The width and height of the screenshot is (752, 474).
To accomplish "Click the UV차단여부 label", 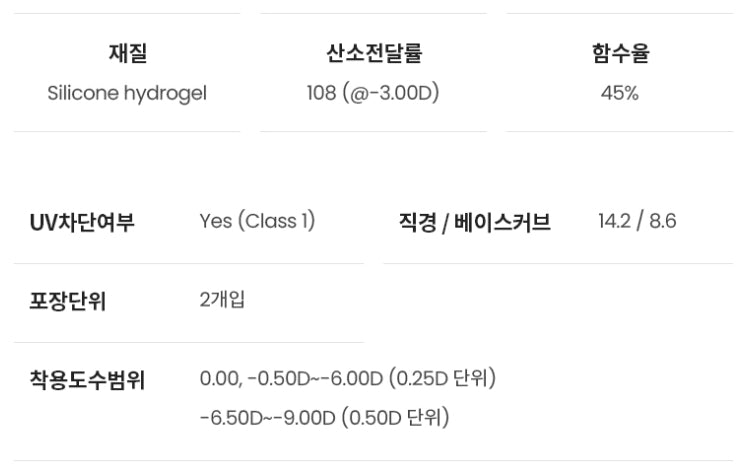I will coord(82,222).
